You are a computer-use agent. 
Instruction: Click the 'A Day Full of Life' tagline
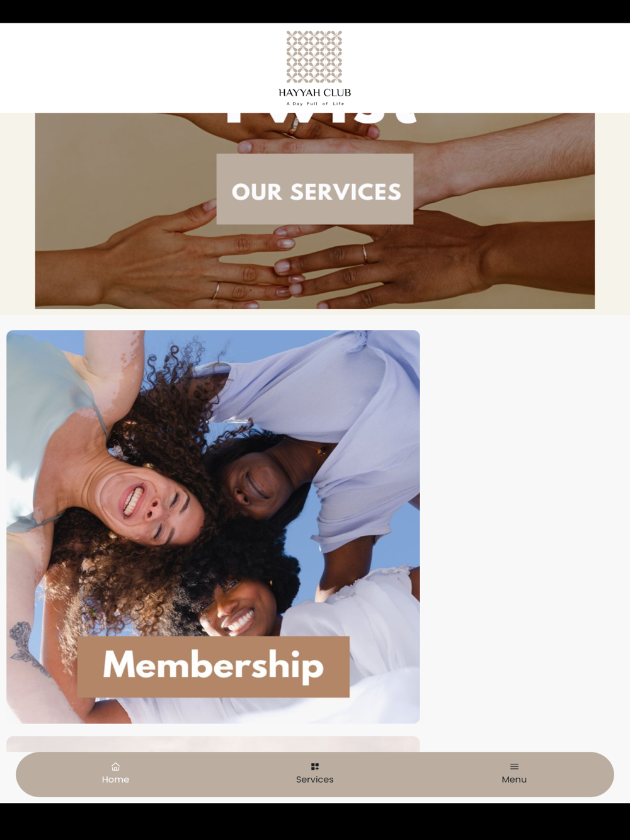(x=315, y=104)
